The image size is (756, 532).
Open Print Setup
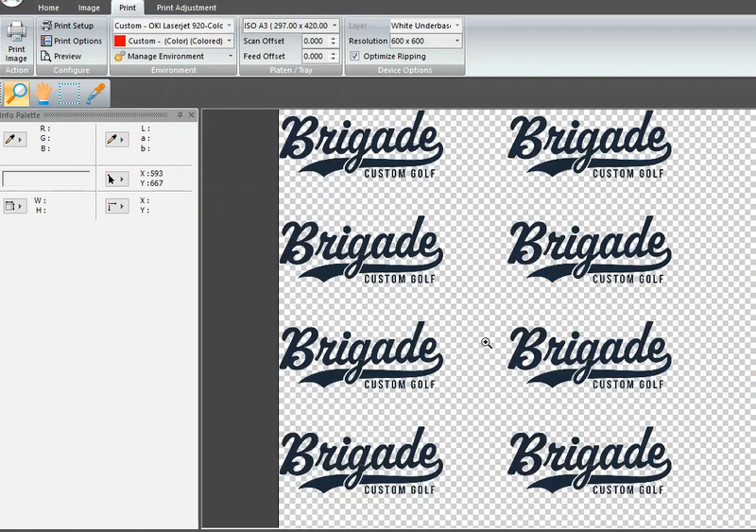coord(67,26)
